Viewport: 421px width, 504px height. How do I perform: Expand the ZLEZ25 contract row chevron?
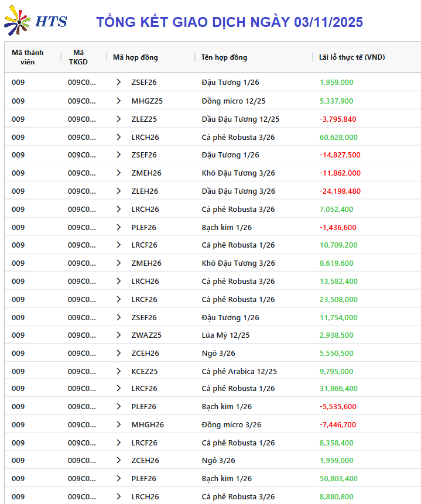[x=119, y=119]
